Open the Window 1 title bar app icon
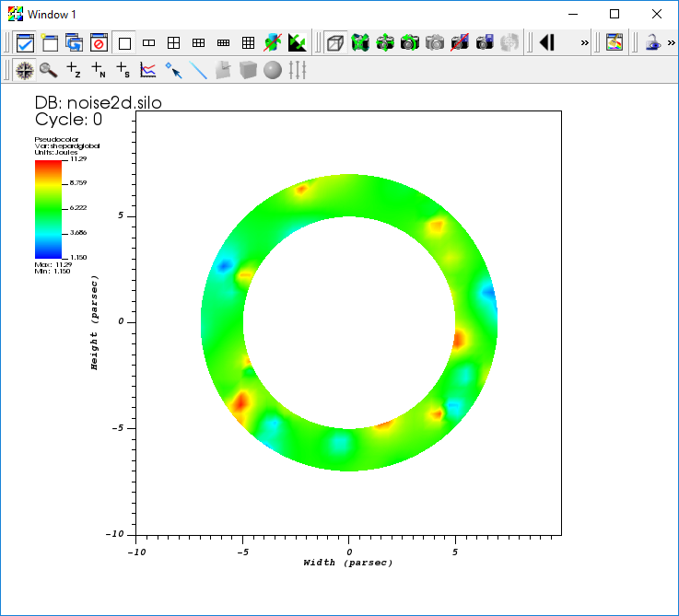The image size is (679, 616). [15, 14]
